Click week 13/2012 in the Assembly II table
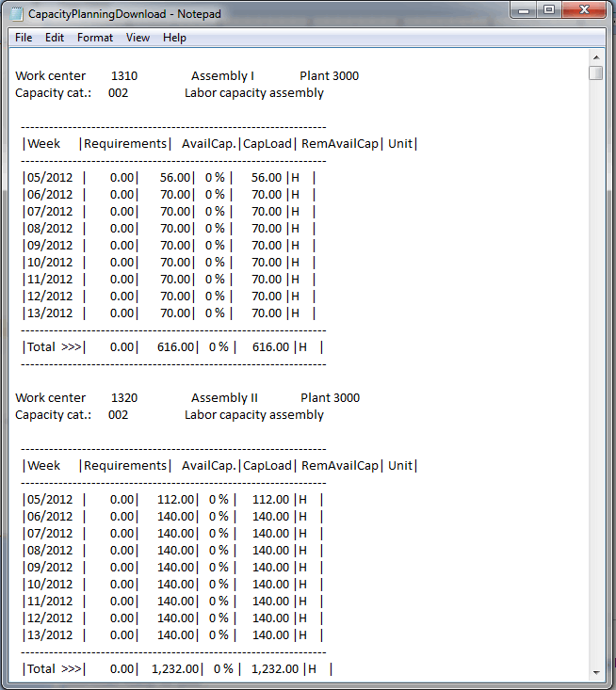Image resolution: width=616 pixels, height=690 pixels. pyautogui.click(x=50, y=635)
